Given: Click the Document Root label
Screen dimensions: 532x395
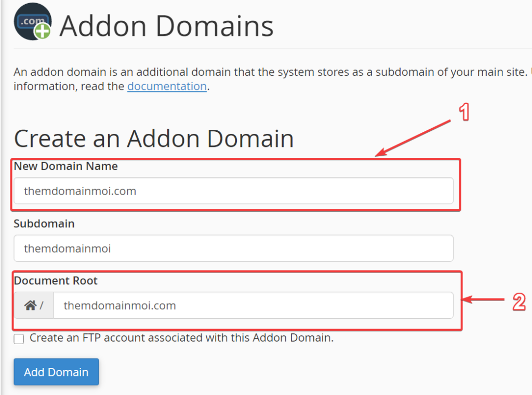Looking at the screenshot, I should pyautogui.click(x=56, y=281).
